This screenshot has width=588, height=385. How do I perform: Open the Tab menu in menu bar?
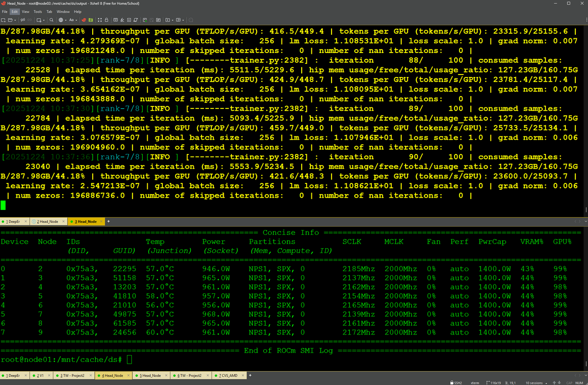49,12
